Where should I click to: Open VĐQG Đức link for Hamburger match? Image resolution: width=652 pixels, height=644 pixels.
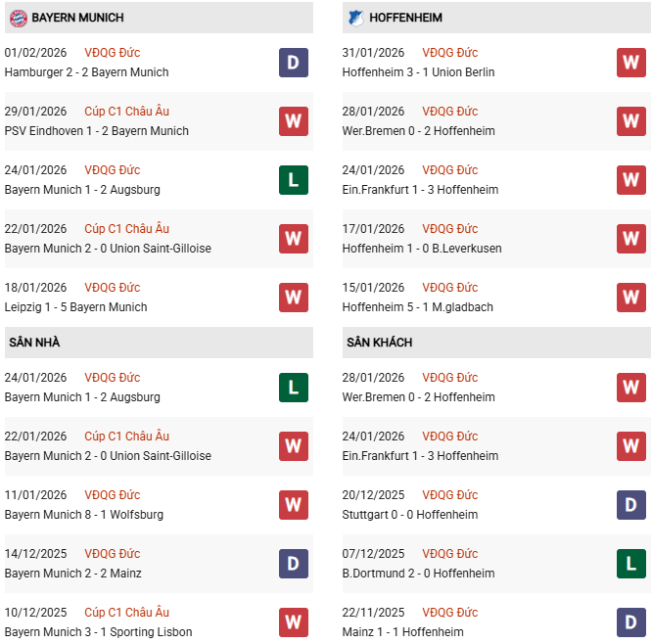[112, 53]
